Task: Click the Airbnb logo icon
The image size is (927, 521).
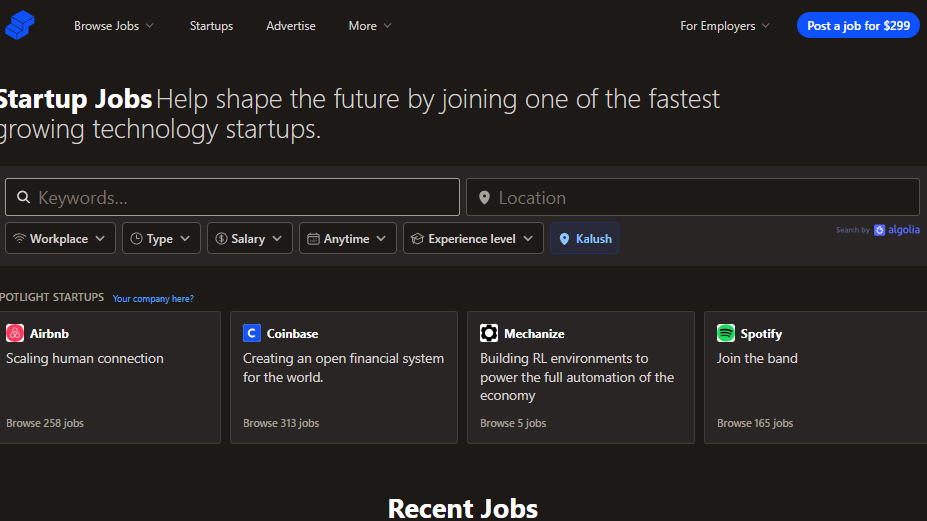Action: pos(15,333)
